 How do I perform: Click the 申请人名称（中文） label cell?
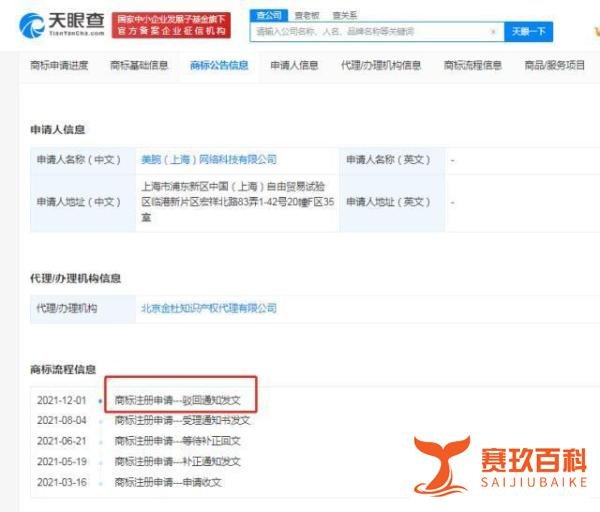(x=83, y=160)
